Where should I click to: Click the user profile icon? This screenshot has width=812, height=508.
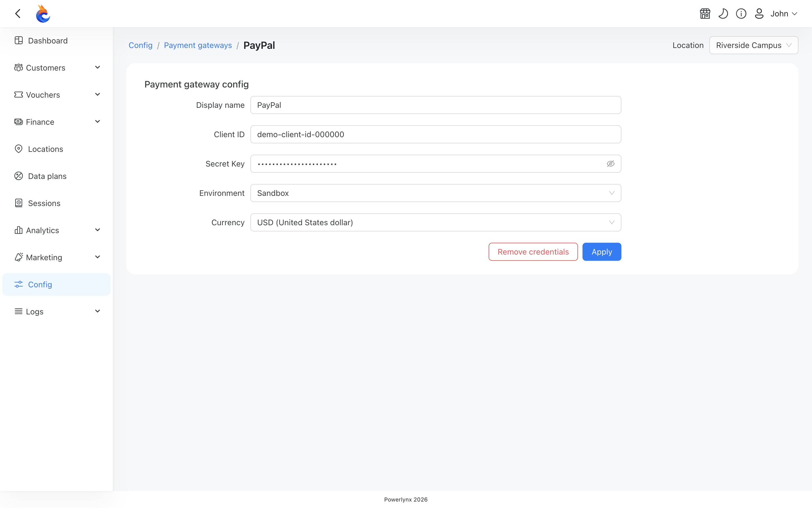click(x=759, y=14)
